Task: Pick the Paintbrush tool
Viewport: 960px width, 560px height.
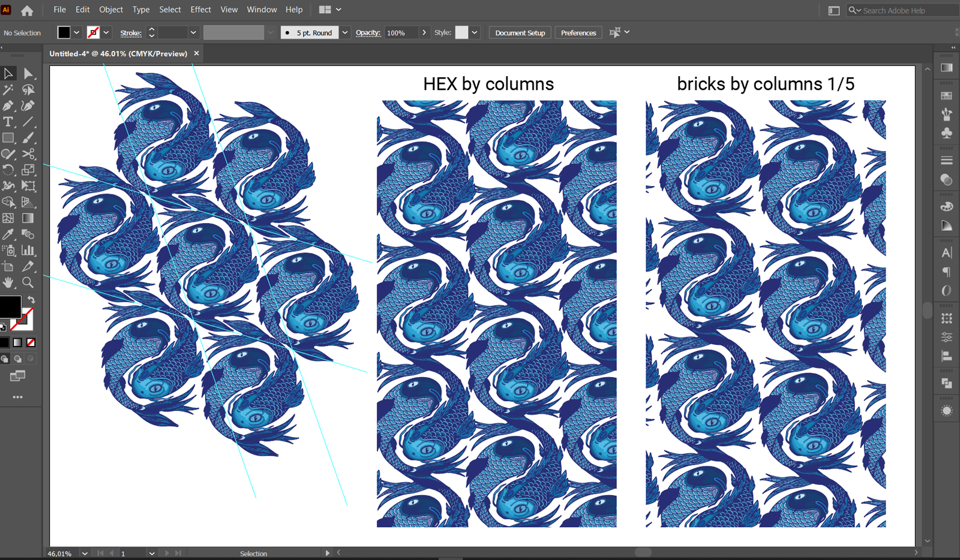Action: (28, 138)
